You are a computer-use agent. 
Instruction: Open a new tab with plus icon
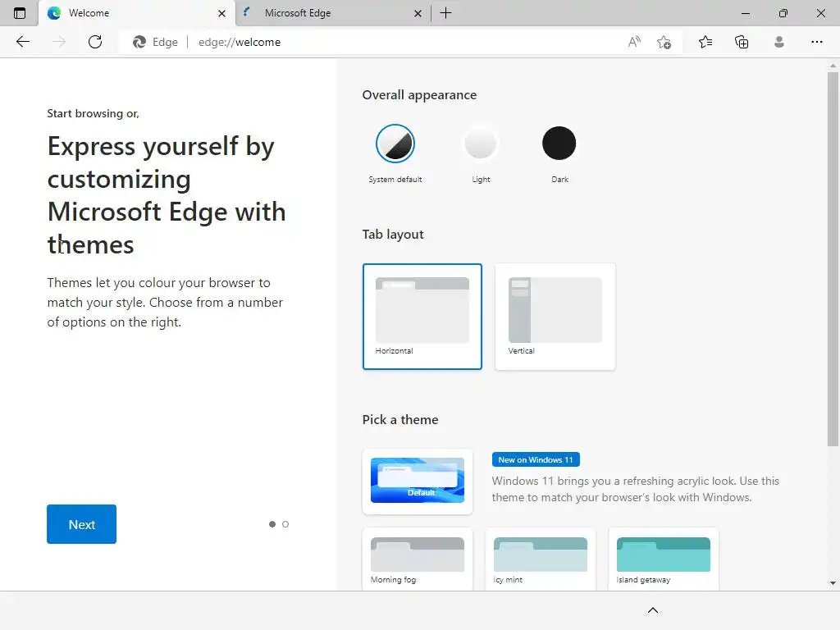tap(445, 13)
